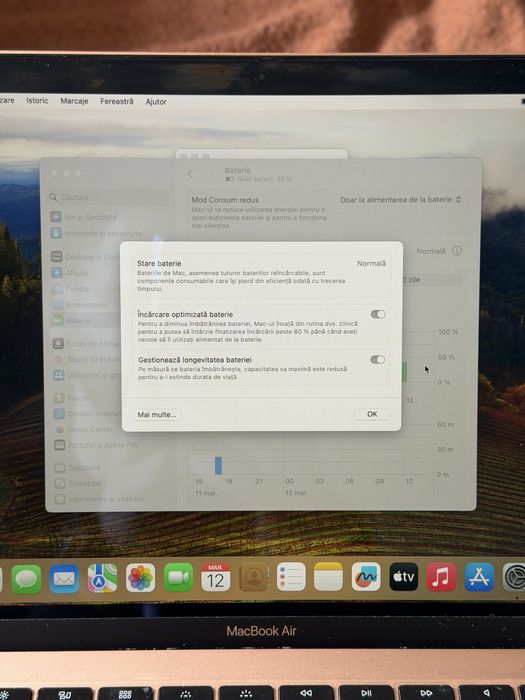
Task: Click battery health info icon
Action: [457, 251]
